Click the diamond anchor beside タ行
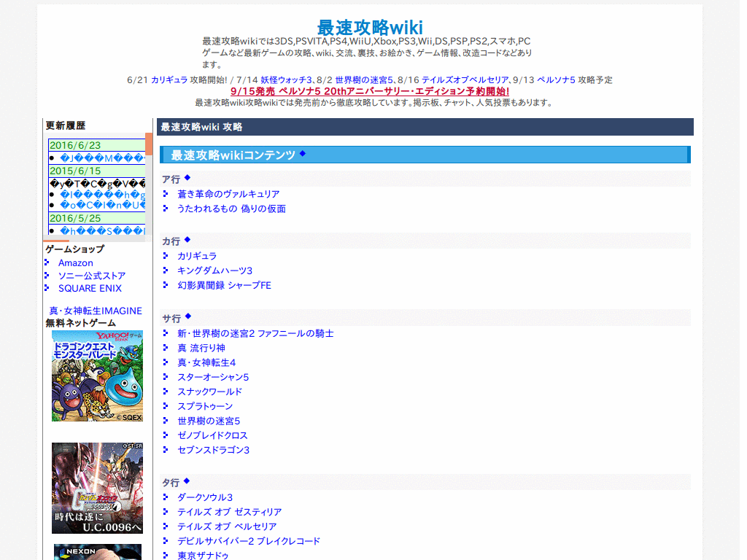Viewport: 747px width, 560px height. point(187,481)
